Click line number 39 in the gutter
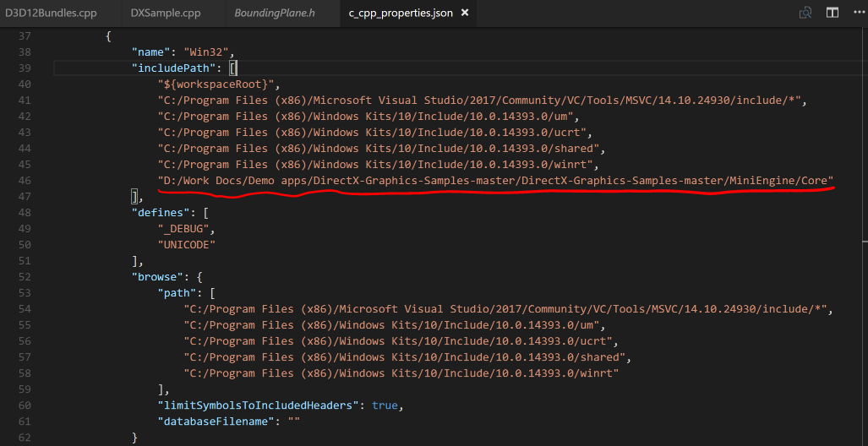This screenshot has height=446, width=868. (x=24, y=68)
